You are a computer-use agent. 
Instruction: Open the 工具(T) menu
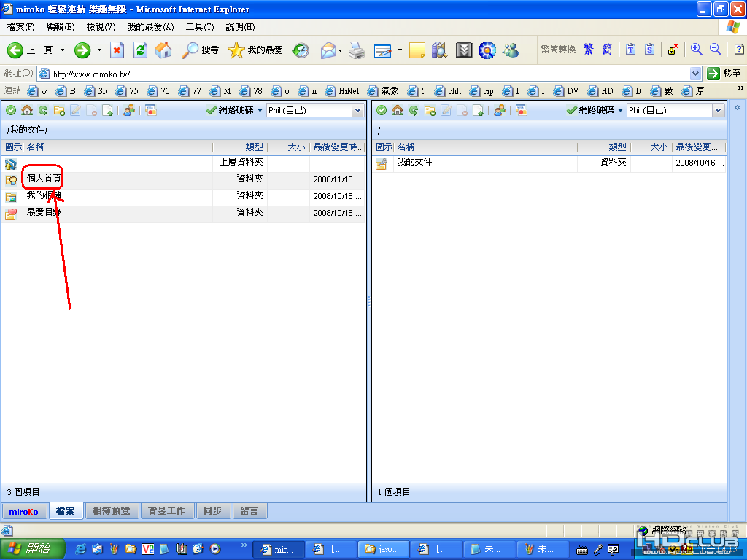200,27
